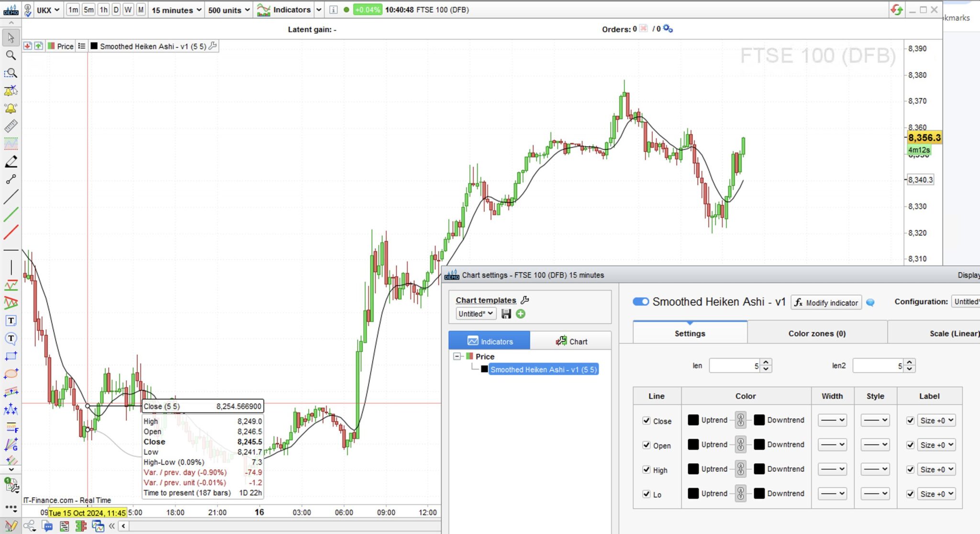Switch to Color zones (0) tab
The width and height of the screenshot is (980, 534).
tap(817, 334)
